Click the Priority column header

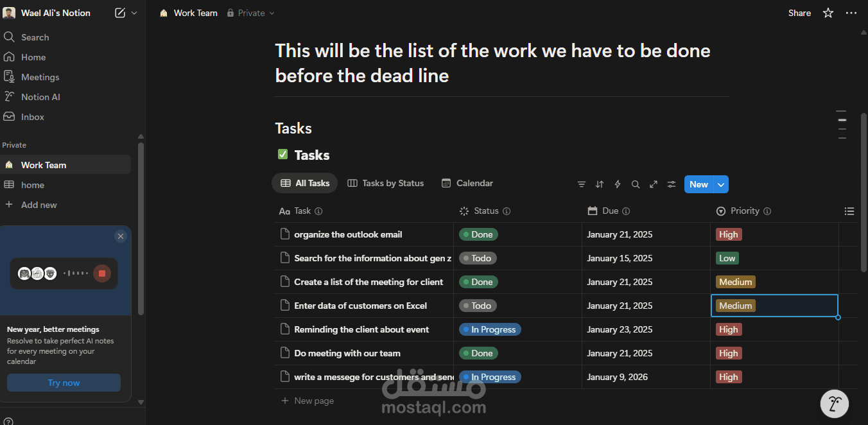point(774,211)
